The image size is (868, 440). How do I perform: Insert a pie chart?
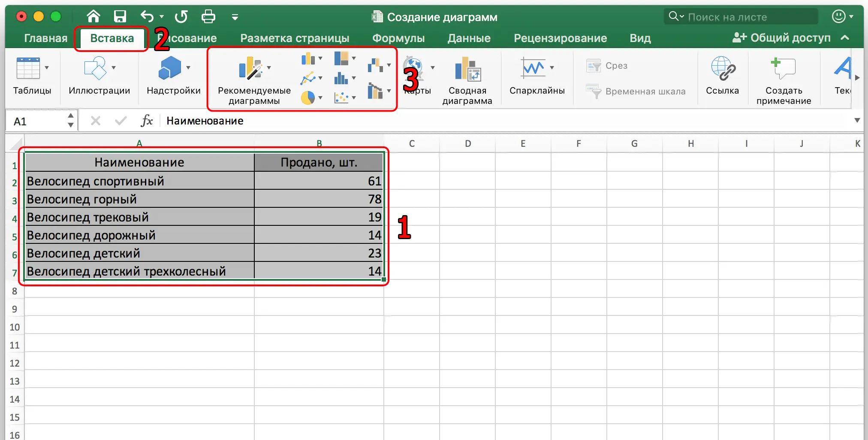[308, 98]
